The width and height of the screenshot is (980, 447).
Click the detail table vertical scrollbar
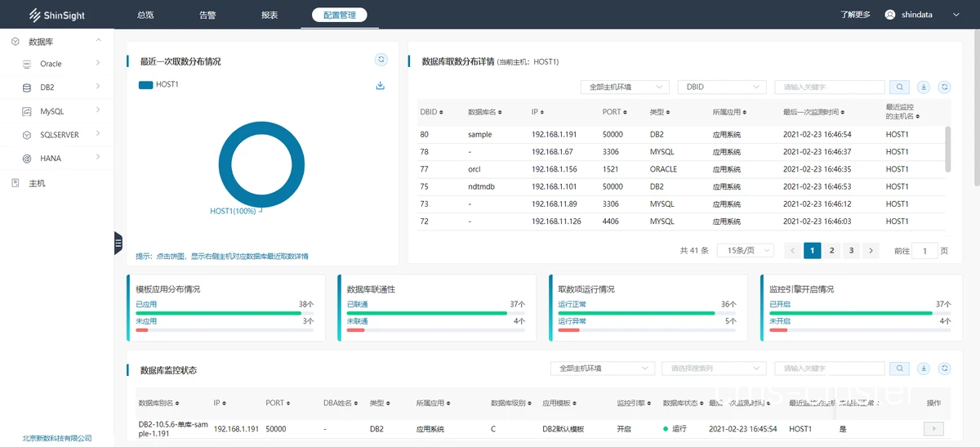point(948,149)
